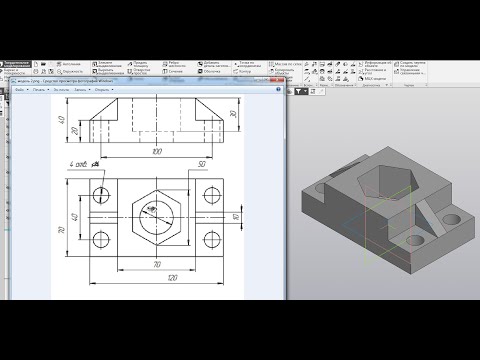Viewport: 480px width, 360px height.
Task: Select the Окружность circle tool
Action: pos(70,71)
